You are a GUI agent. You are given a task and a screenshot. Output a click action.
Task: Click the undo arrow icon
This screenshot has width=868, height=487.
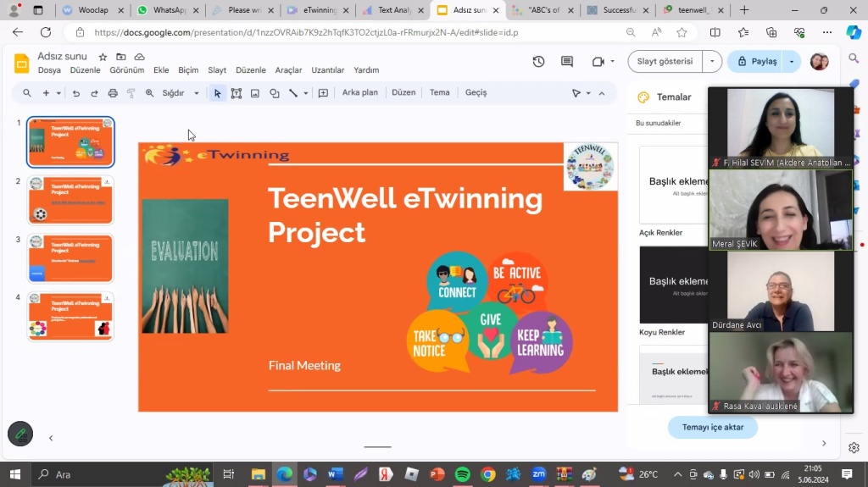(x=76, y=93)
